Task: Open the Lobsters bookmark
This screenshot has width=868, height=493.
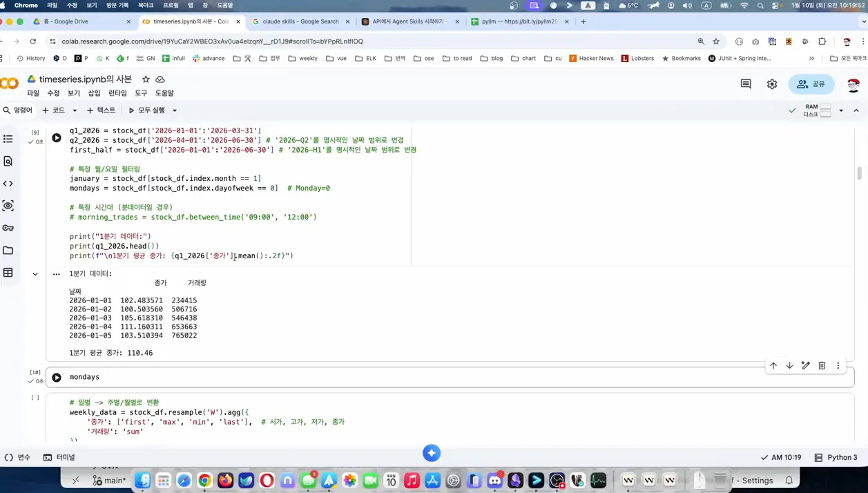Action: 637,59
